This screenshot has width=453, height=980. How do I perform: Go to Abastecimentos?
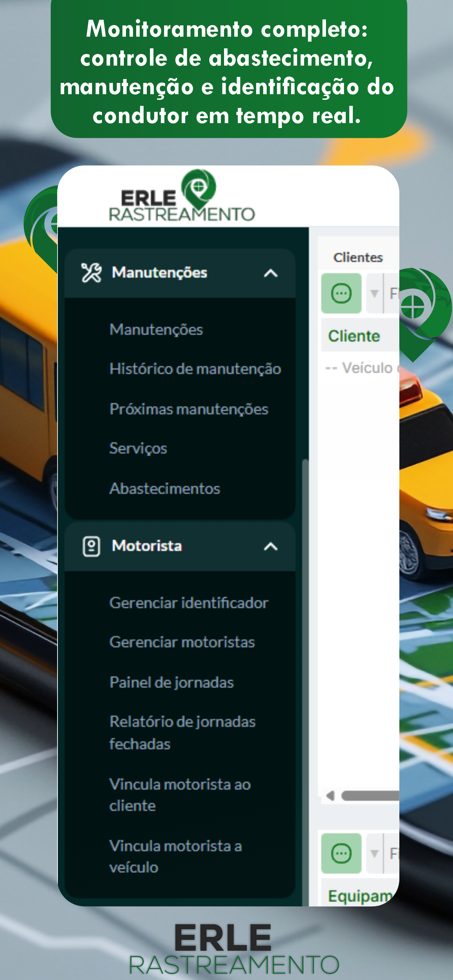(165, 489)
